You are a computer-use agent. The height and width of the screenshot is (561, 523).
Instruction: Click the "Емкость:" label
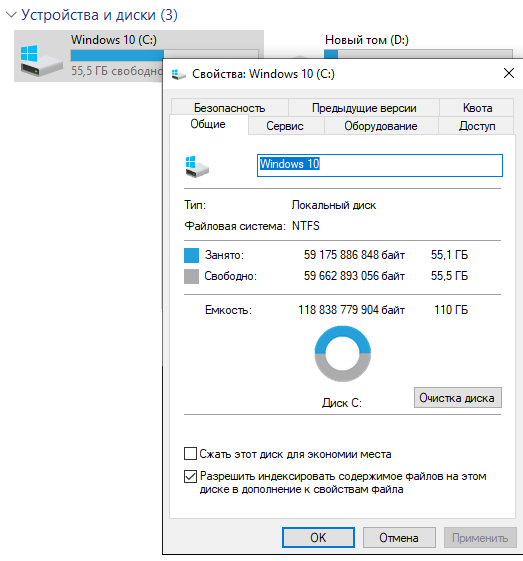228,310
